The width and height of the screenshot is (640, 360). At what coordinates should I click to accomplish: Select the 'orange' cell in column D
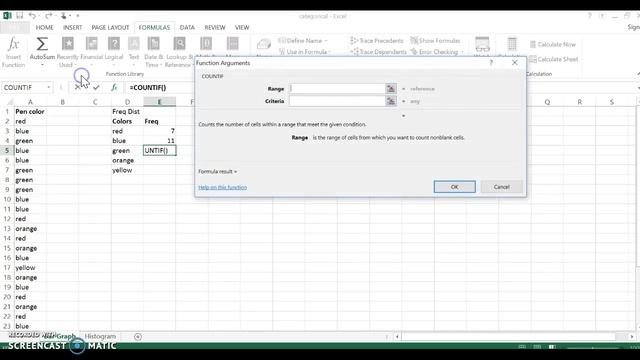pos(127,160)
